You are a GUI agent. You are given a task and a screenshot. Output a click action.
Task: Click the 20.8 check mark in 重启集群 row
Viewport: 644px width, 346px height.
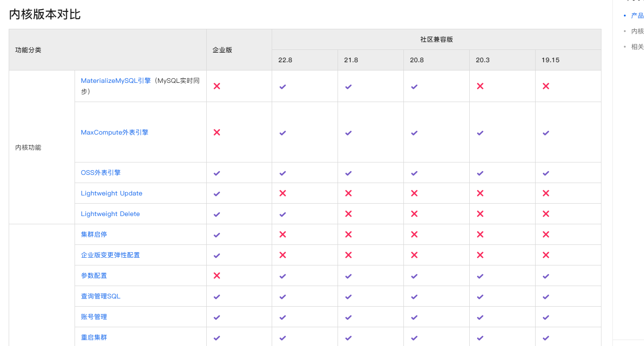click(414, 338)
